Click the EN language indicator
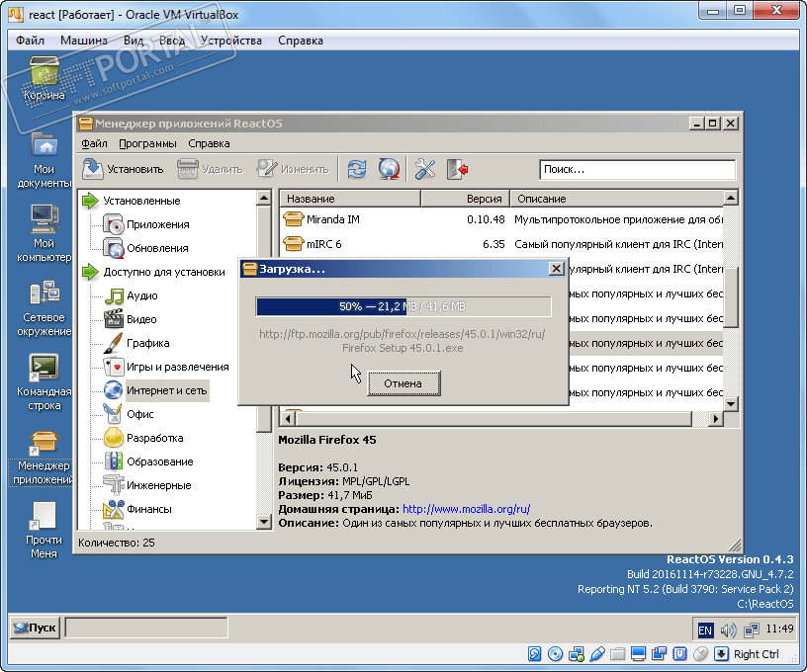The height and width of the screenshot is (672, 807). point(704,630)
